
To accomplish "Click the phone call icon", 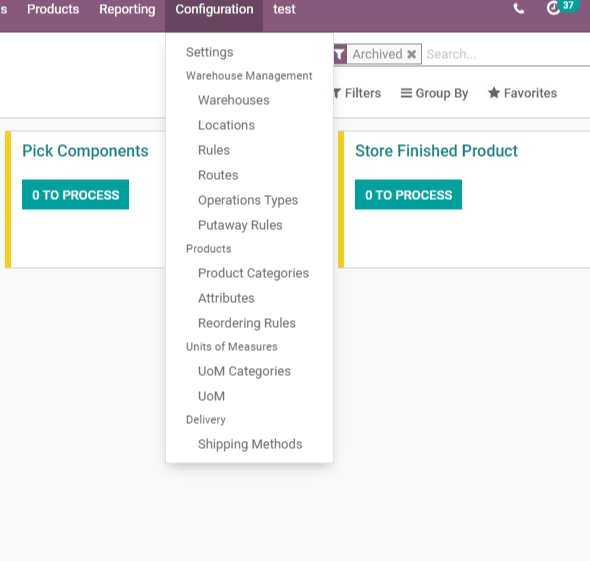I will pos(519,9).
